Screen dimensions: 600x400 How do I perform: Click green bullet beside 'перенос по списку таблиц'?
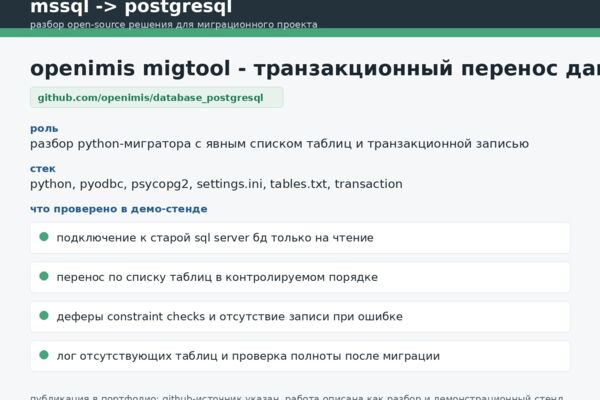tap(44, 276)
